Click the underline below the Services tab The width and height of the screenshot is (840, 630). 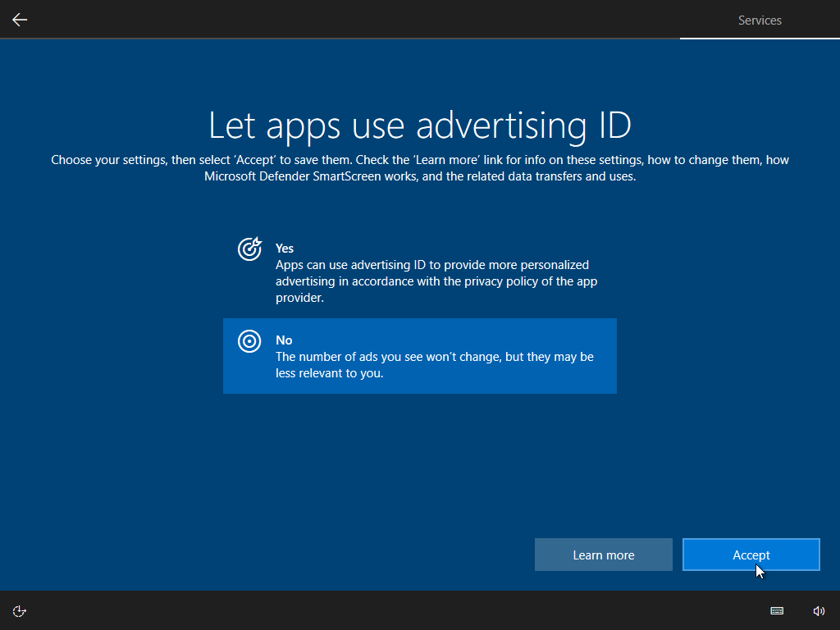pyautogui.click(x=760, y=38)
